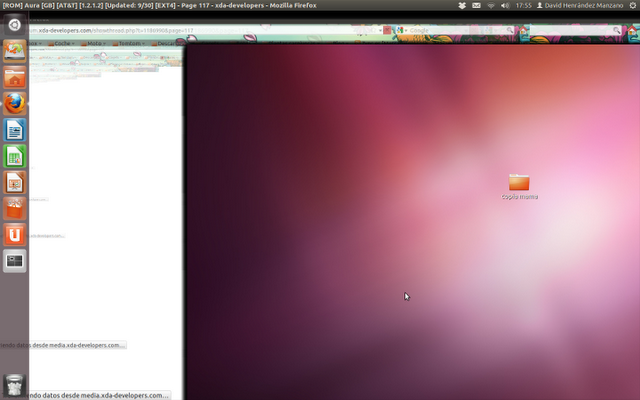Expand the Tomtom bookmarks folder
Screen dimensions: 640x400
[129, 43]
